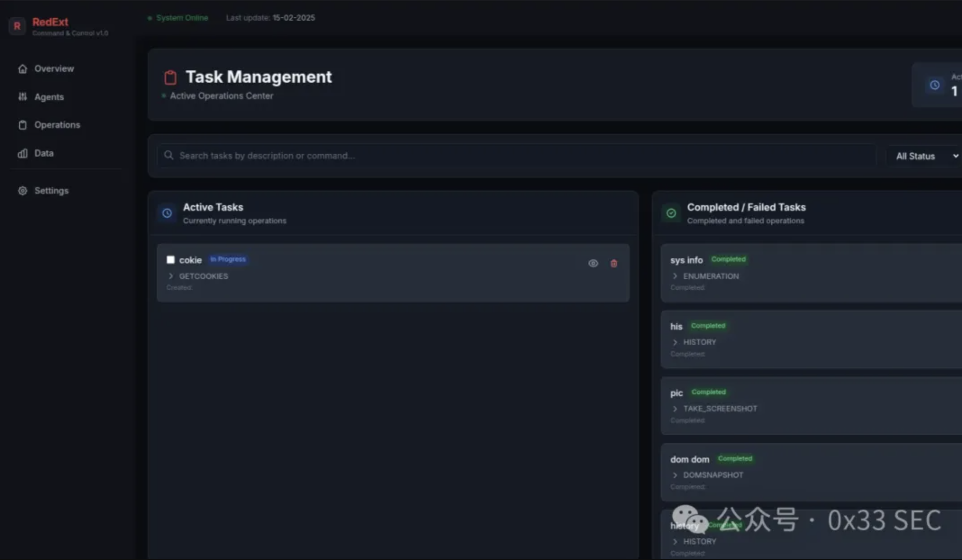The height and width of the screenshot is (560, 962).
Task: Open the Agents page
Action: (x=49, y=97)
